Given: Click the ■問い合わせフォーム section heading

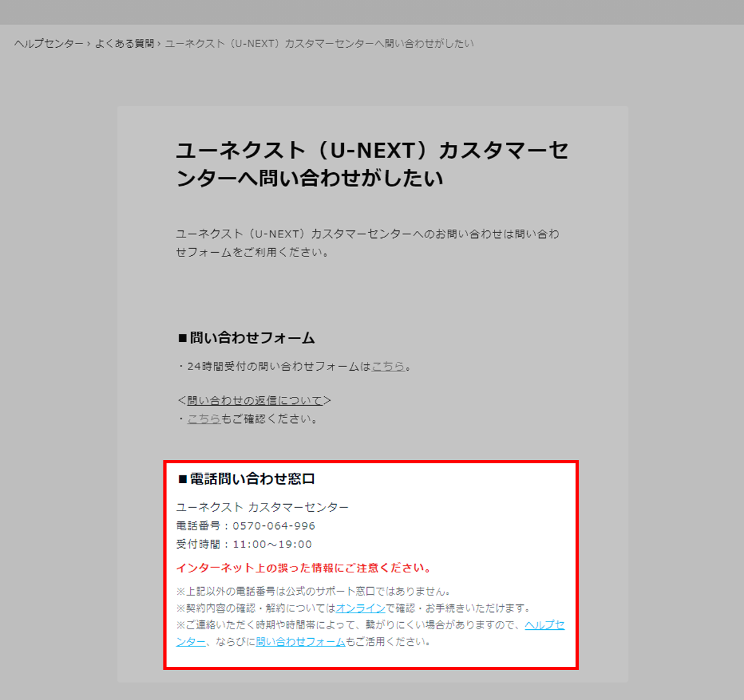Looking at the screenshot, I should (x=246, y=338).
